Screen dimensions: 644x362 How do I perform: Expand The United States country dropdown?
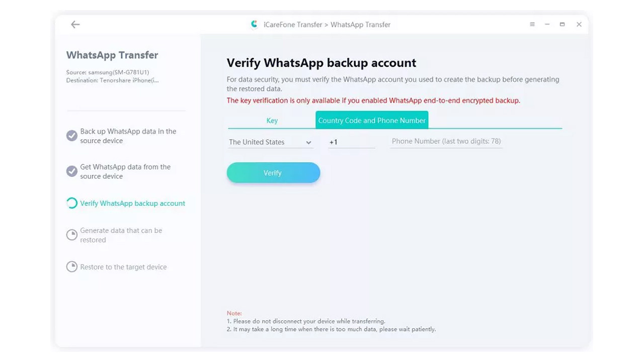coord(271,142)
